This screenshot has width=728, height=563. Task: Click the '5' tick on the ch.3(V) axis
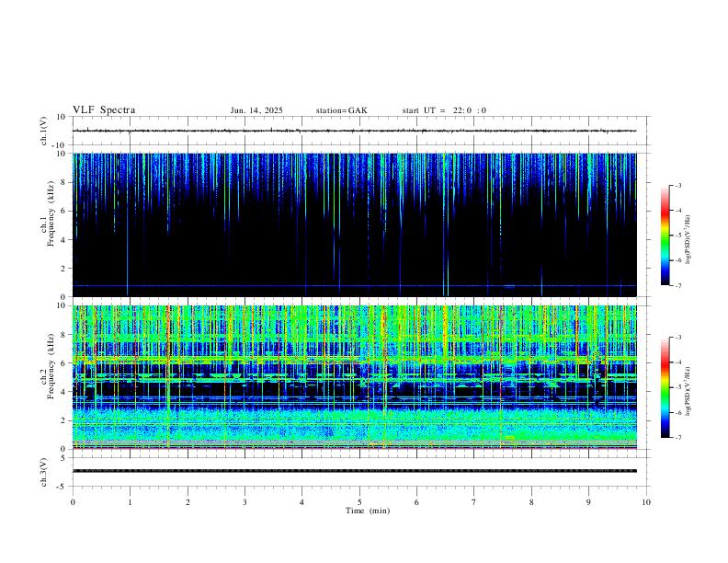point(64,458)
